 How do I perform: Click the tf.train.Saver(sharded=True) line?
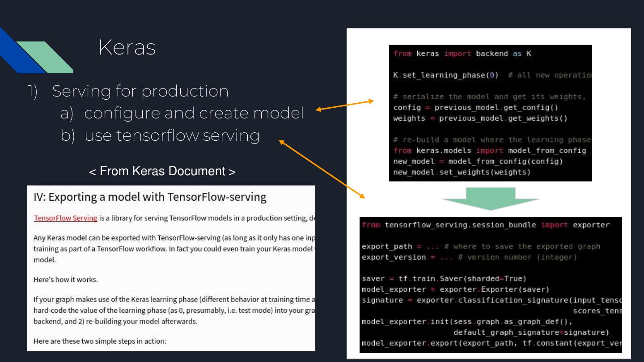(444, 279)
